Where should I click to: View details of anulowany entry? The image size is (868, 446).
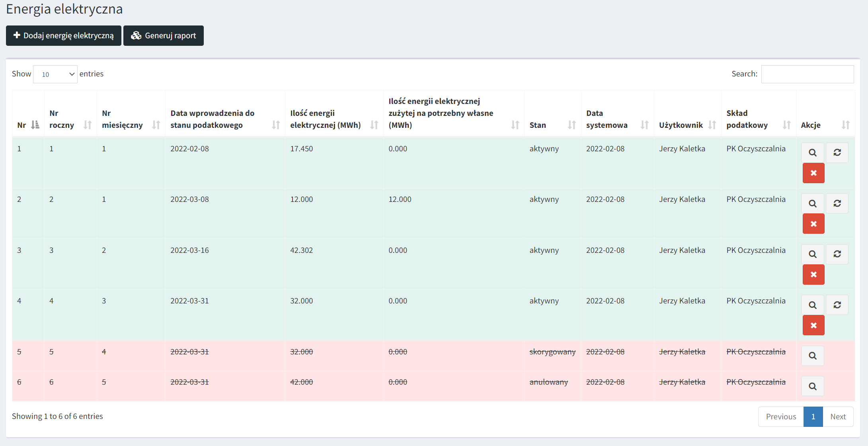[812, 386]
